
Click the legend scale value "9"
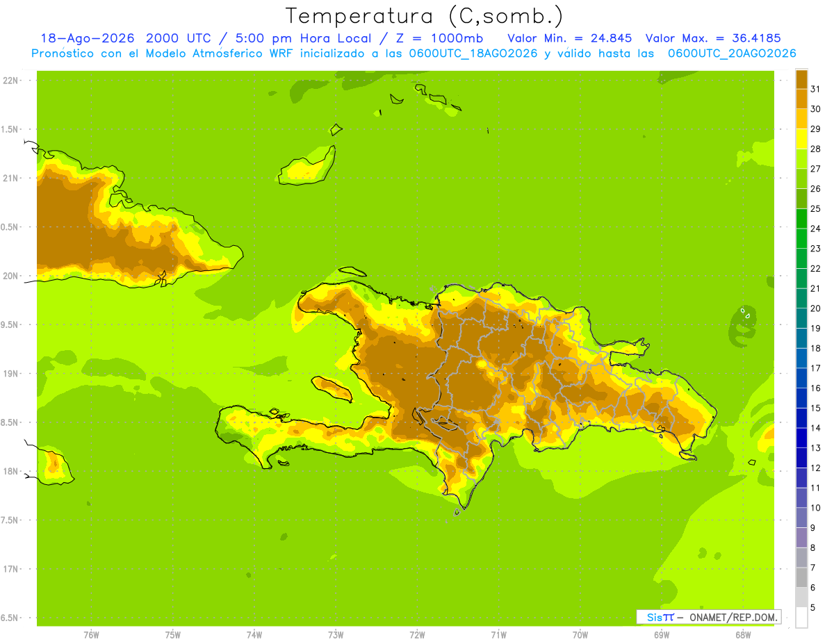click(813, 528)
